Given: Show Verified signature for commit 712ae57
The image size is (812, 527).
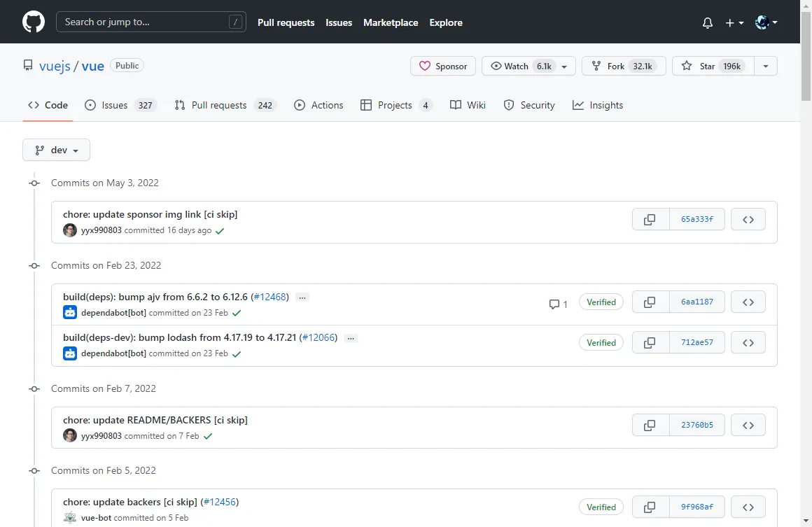Looking at the screenshot, I should coord(601,342).
